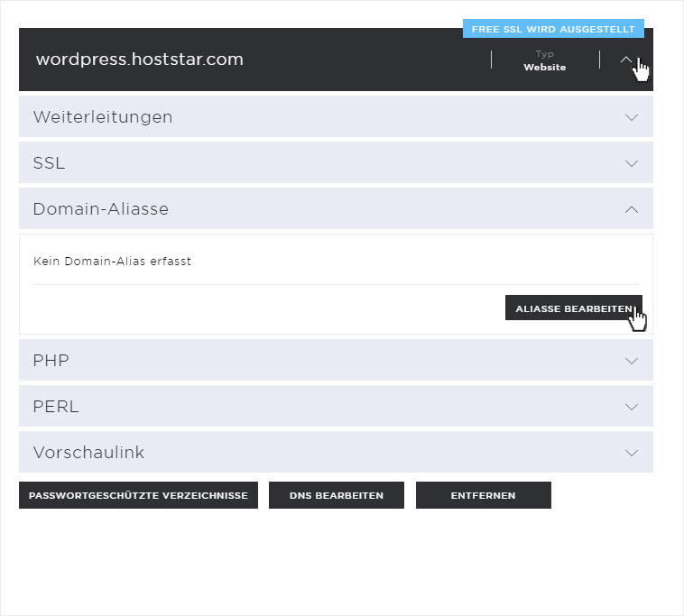Expand the PERL section

pyautogui.click(x=336, y=406)
